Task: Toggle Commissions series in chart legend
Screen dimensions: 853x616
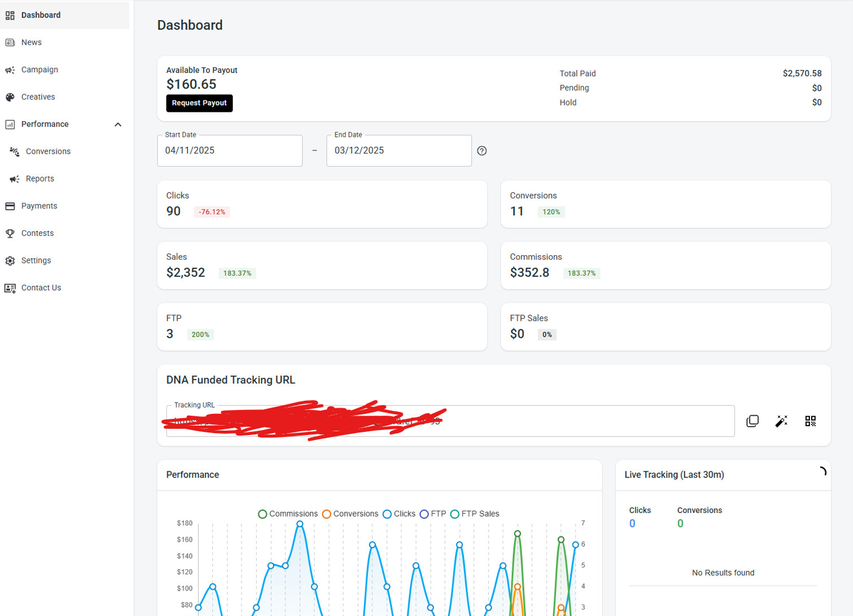Action: pyautogui.click(x=288, y=514)
